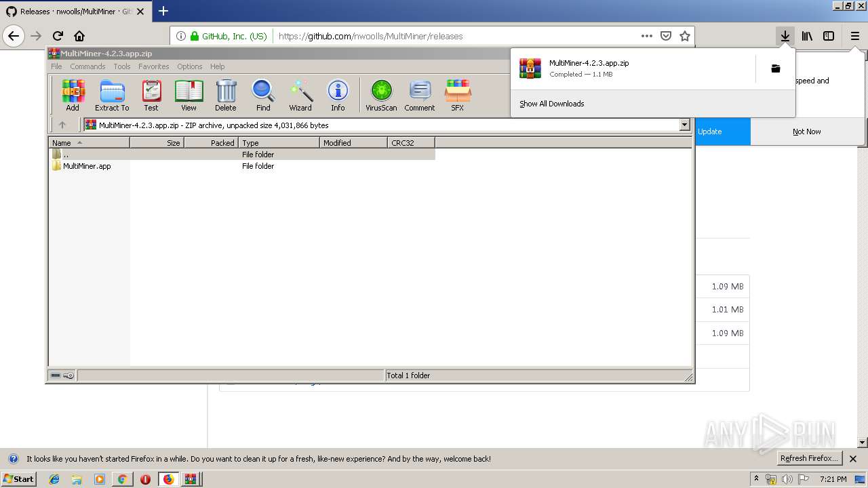Screen dimensions: 868x488
Task: Click Refresh Firefox button
Action: click(810, 458)
